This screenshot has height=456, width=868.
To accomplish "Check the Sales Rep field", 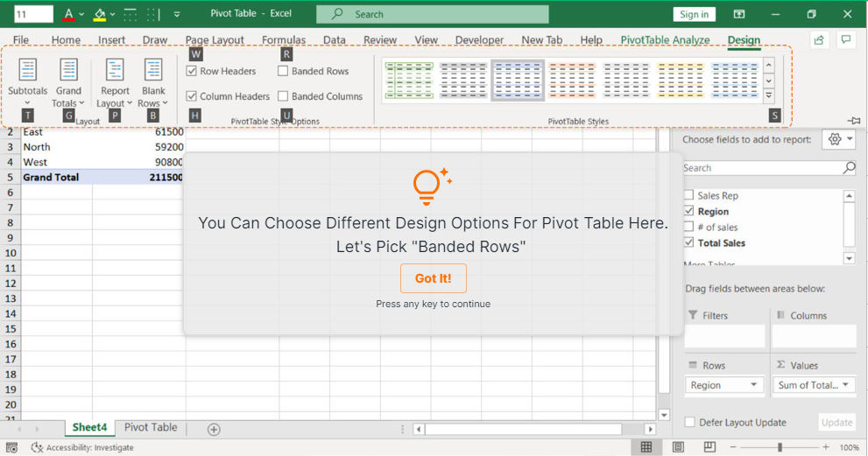I will point(689,195).
